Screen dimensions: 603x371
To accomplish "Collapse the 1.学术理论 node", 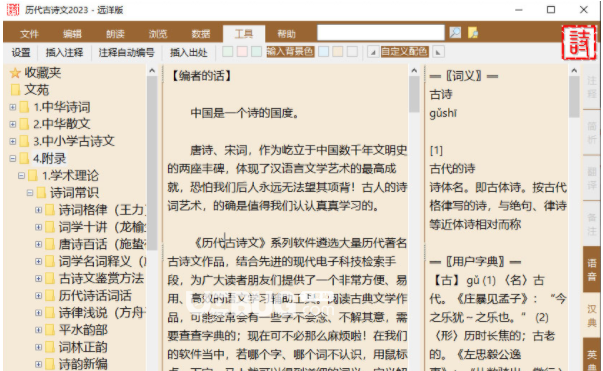I will pos(22,175).
